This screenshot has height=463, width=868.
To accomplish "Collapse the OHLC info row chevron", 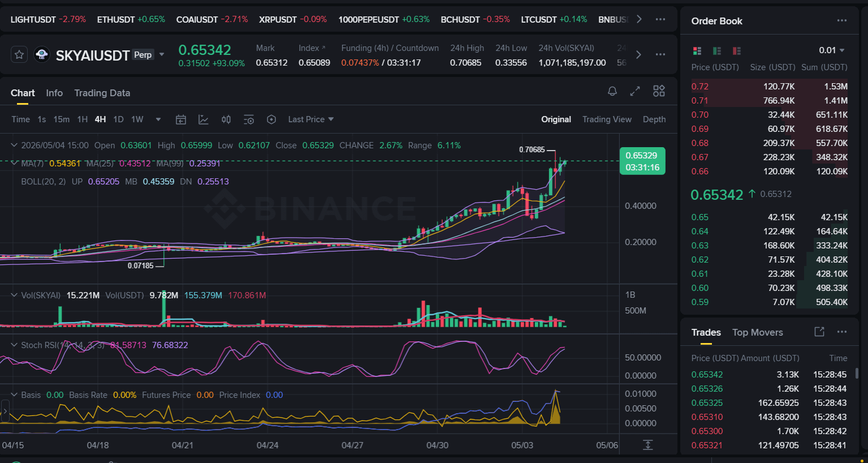I will (x=14, y=145).
